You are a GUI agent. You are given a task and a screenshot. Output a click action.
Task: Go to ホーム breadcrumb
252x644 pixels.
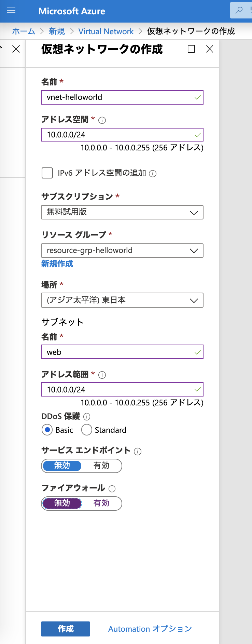point(24,31)
